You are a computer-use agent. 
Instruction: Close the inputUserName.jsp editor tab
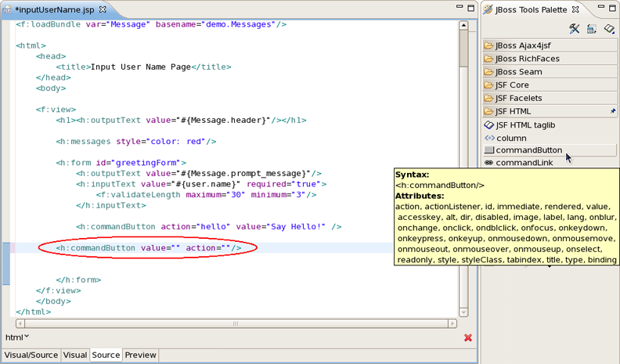tap(103, 9)
